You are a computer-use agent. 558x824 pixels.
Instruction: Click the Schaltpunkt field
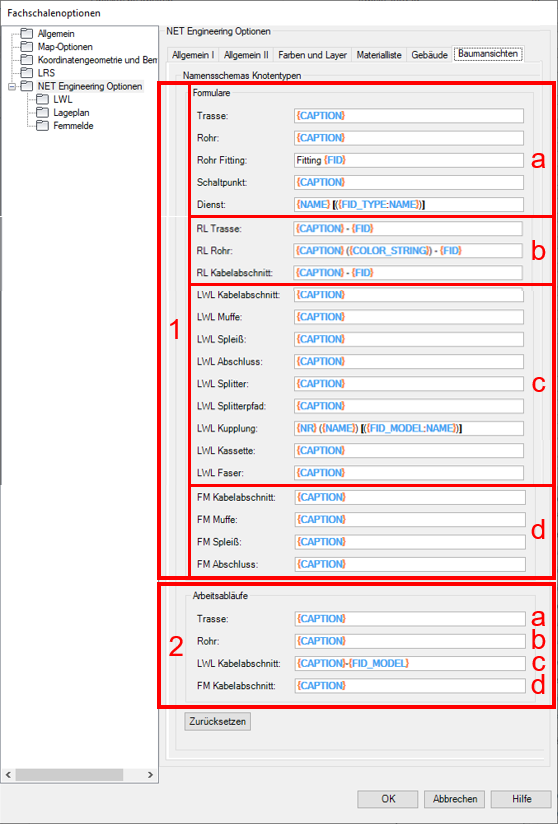point(409,182)
